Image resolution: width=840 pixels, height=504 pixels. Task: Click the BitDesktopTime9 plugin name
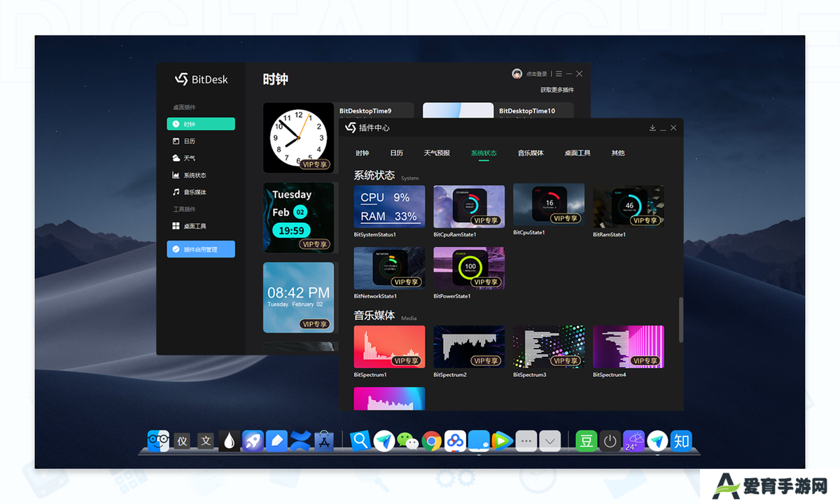click(365, 111)
